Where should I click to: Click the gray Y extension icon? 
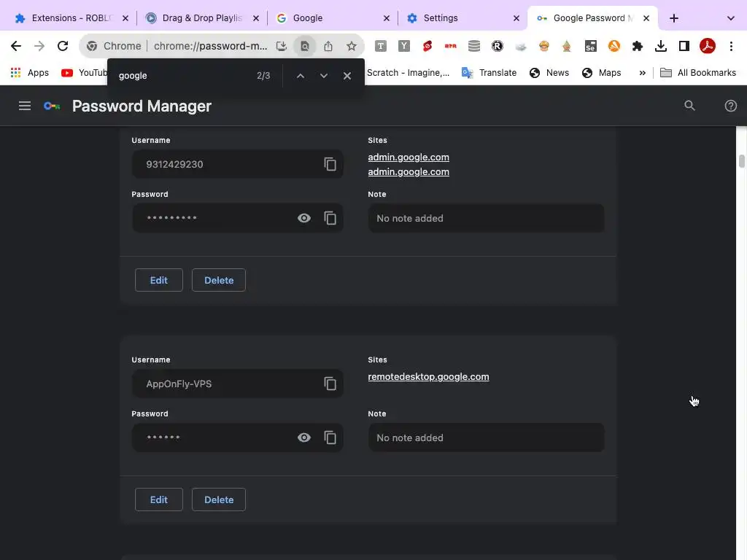[x=403, y=46]
